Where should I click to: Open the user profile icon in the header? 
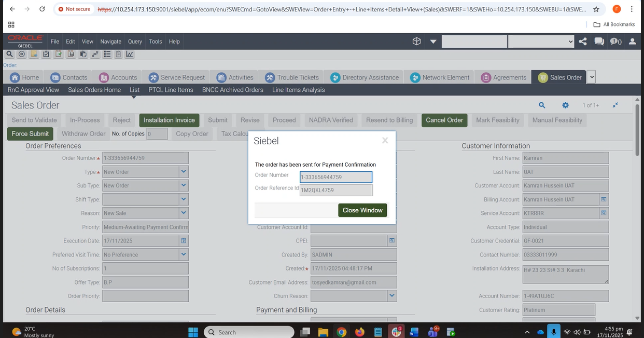(x=632, y=42)
